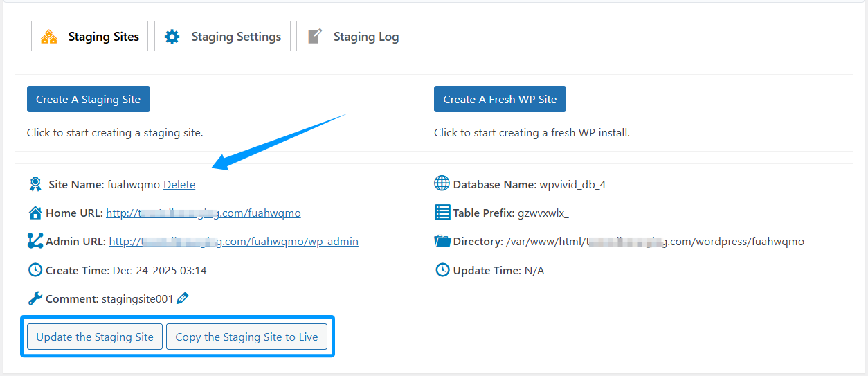Click the folder icon beside Directory
Image resolution: width=868 pixels, height=376 pixels.
pyautogui.click(x=442, y=241)
